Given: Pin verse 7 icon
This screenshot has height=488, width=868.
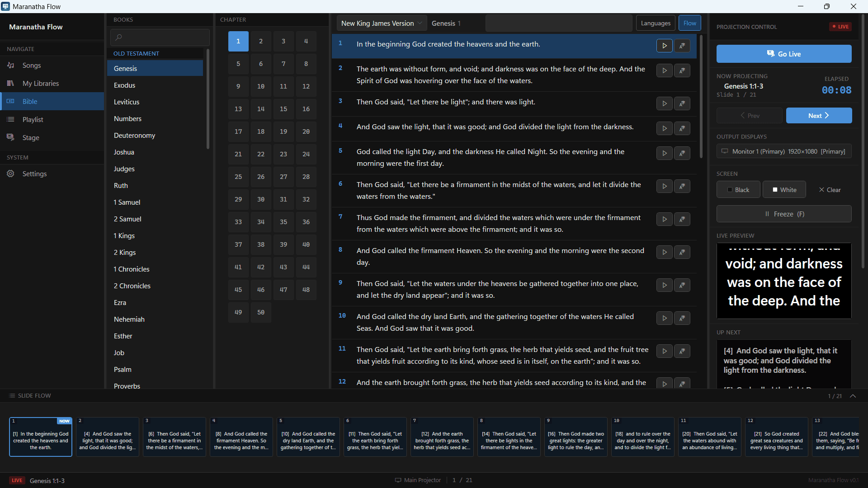Looking at the screenshot, I should (x=682, y=219).
